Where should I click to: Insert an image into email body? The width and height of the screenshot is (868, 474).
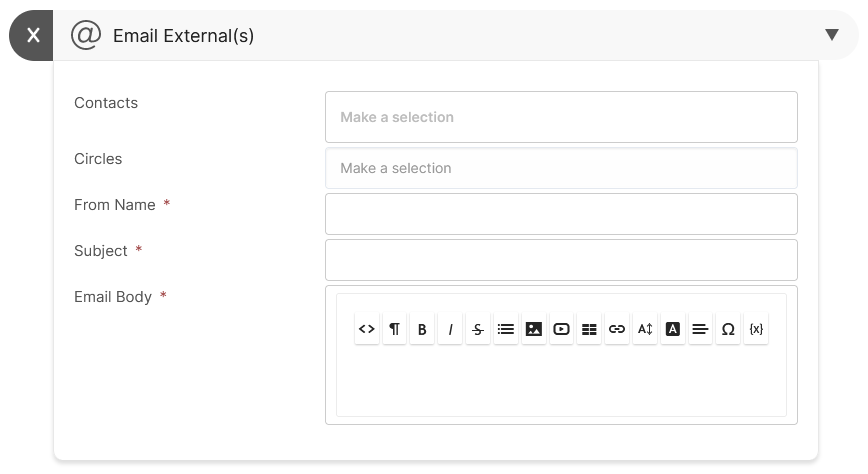click(x=534, y=329)
